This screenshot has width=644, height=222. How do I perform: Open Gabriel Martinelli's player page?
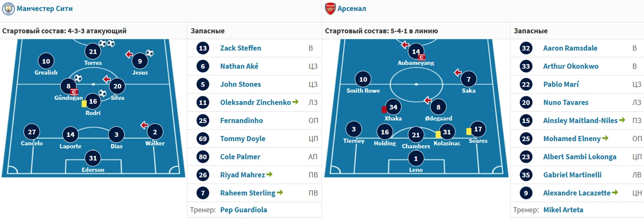(572, 175)
